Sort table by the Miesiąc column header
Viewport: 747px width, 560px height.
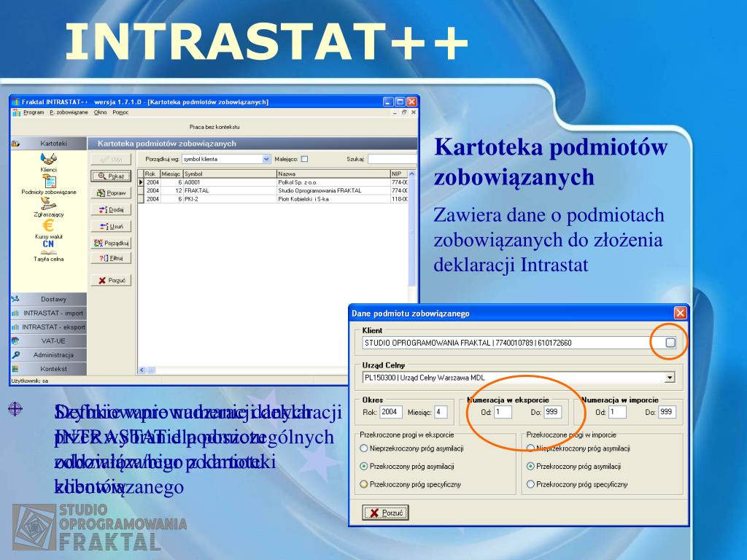pyautogui.click(x=171, y=174)
